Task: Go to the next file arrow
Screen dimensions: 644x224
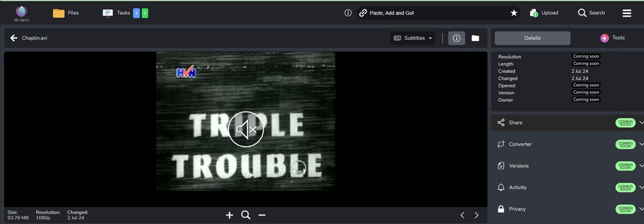Action: click(x=476, y=215)
